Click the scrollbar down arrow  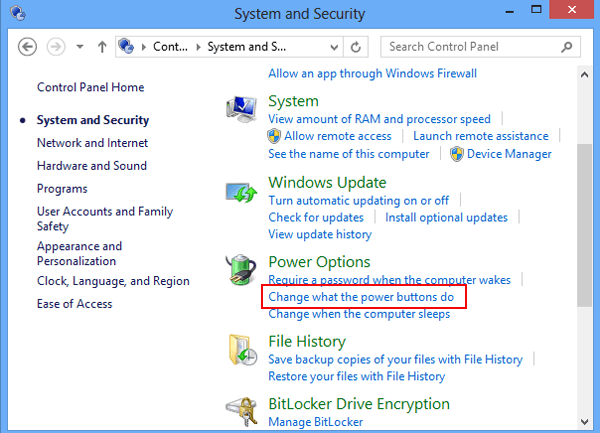tap(584, 422)
